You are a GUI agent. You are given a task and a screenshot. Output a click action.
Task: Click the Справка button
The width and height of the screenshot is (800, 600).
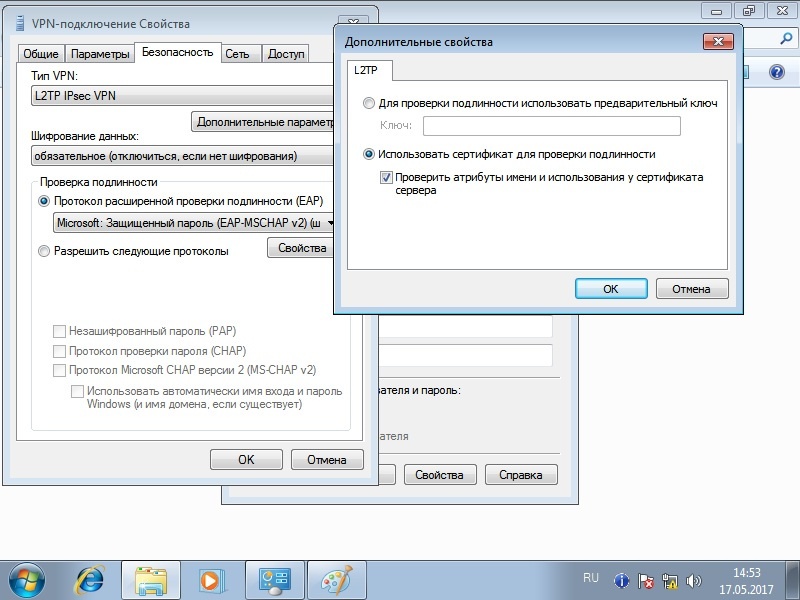click(519, 474)
